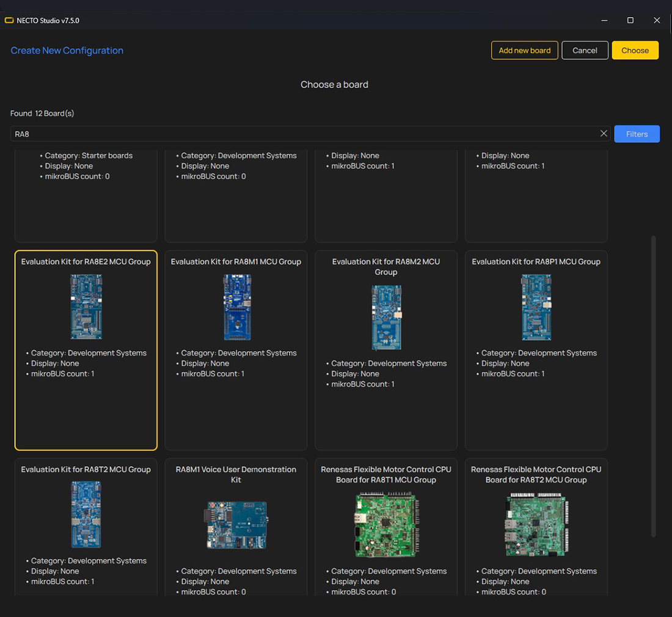Click the title Evaluation Kit for RA8M2 MCU Group

pyautogui.click(x=386, y=267)
